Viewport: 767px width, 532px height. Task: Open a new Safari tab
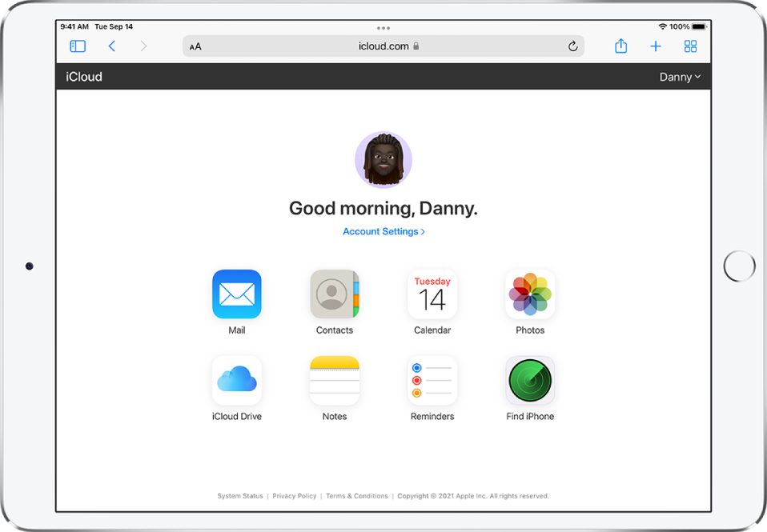(x=656, y=46)
